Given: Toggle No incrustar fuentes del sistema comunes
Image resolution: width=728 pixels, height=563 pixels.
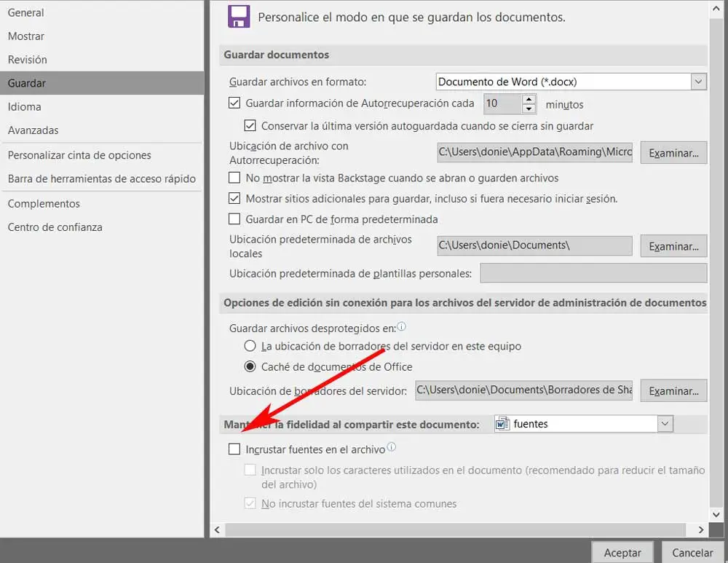Looking at the screenshot, I should click(250, 503).
